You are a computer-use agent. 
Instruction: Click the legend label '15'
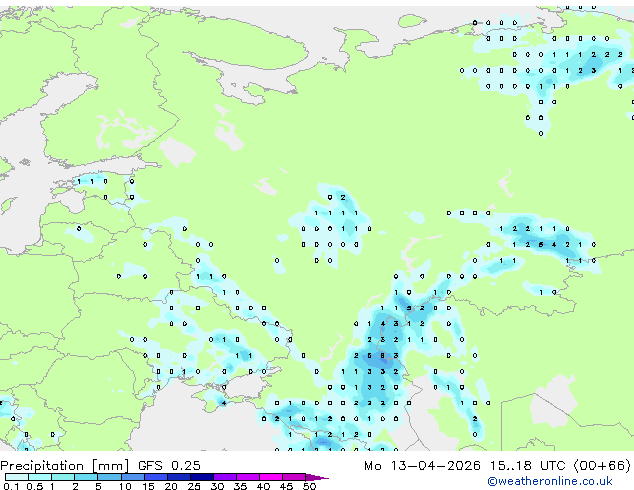click(x=148, y=486)
